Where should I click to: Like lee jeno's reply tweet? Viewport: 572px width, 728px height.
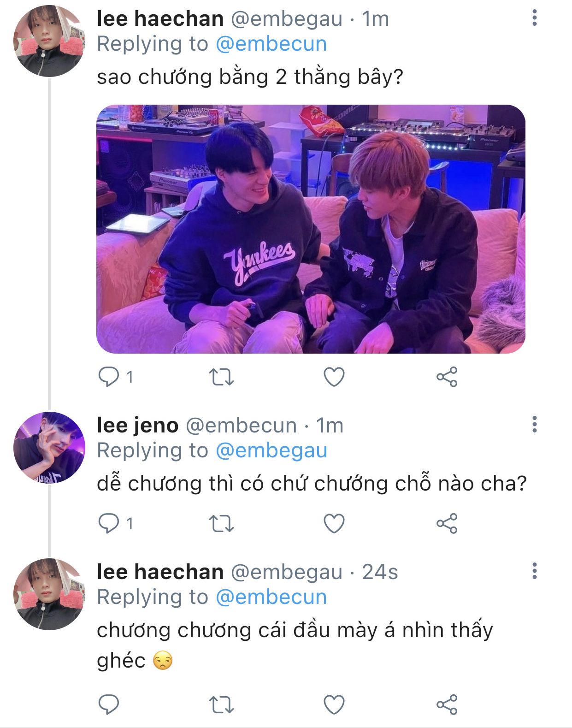point(334,524)
